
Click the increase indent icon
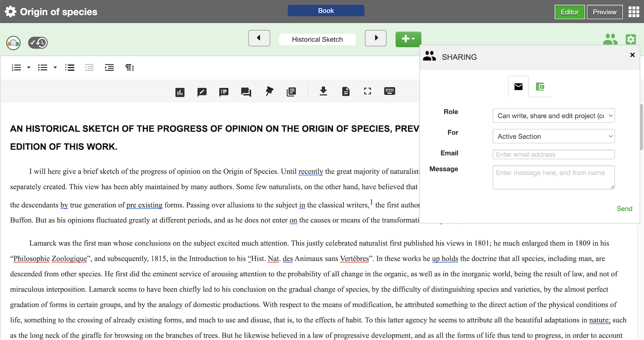[109, 68]
